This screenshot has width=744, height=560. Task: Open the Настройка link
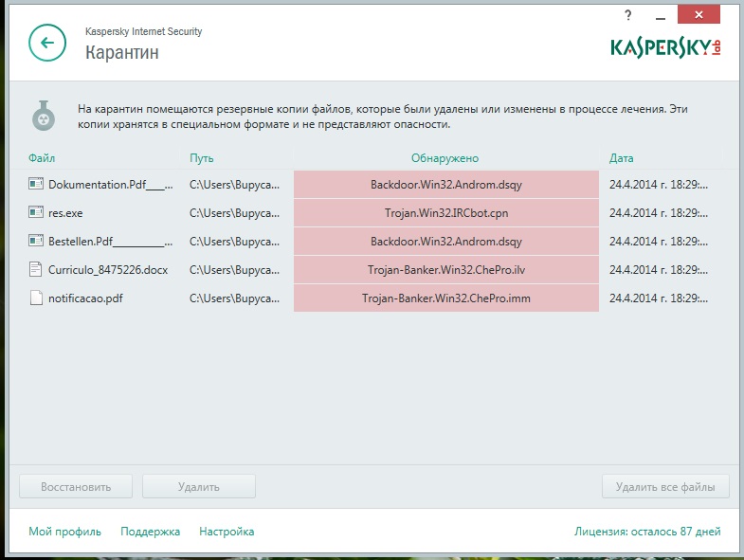[x=227, y=532]
